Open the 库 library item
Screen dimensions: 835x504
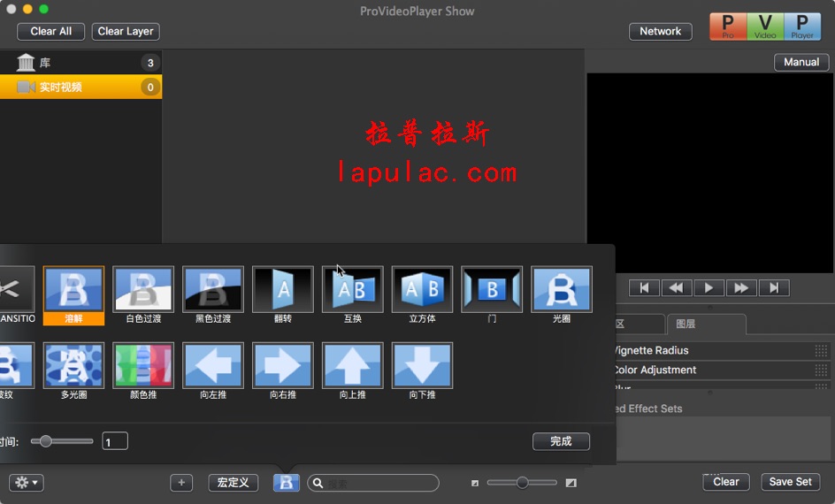tap(80, 63)
